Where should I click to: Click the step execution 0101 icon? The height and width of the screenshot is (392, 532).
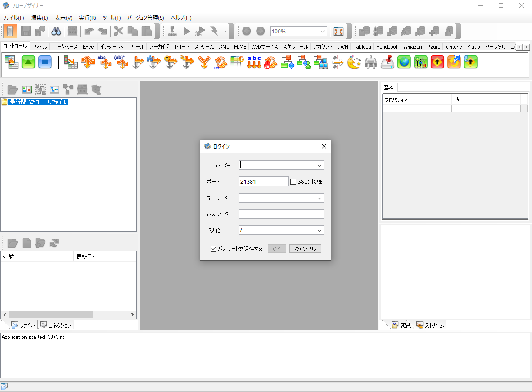172,31
